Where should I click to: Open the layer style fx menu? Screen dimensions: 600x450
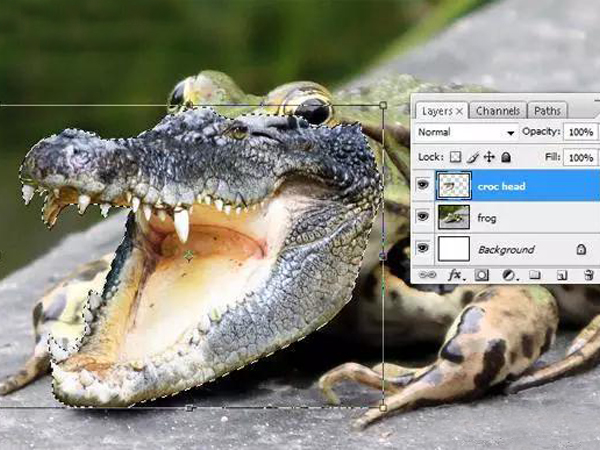click(454, 274)
